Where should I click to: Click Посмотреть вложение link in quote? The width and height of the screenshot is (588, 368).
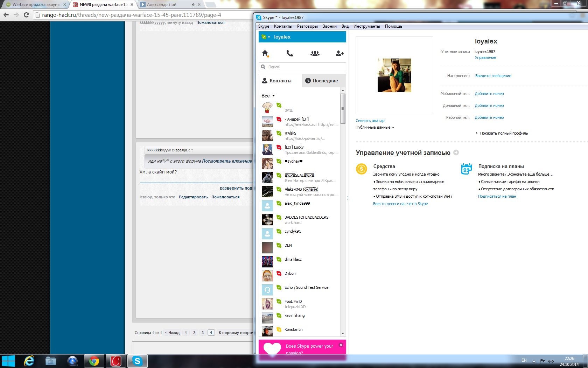(x=227, y=161)
